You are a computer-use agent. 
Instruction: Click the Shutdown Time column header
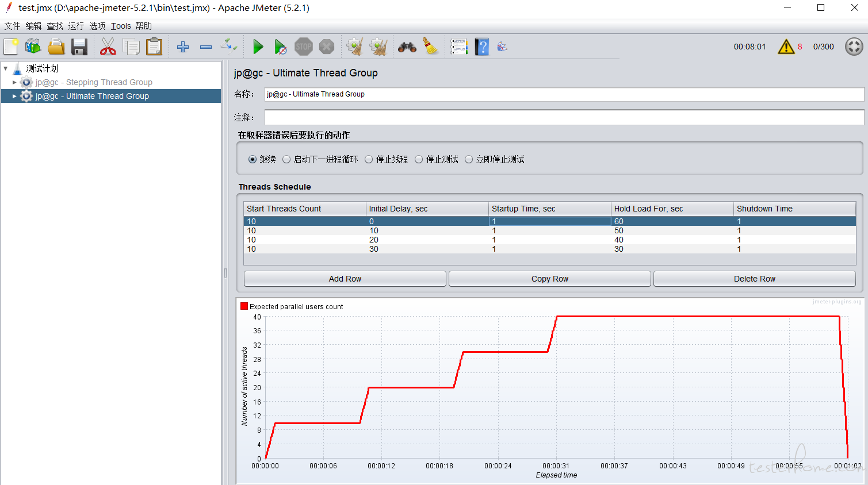click(795, 209)
